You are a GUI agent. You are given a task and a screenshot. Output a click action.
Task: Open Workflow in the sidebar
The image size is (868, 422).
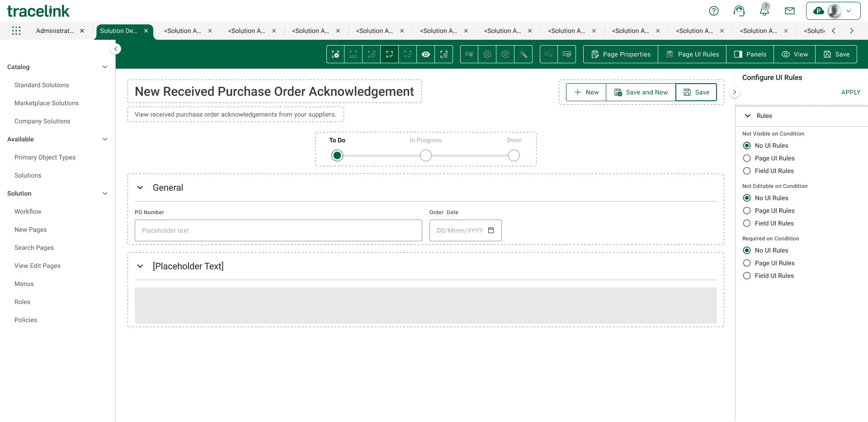point(28,211)
